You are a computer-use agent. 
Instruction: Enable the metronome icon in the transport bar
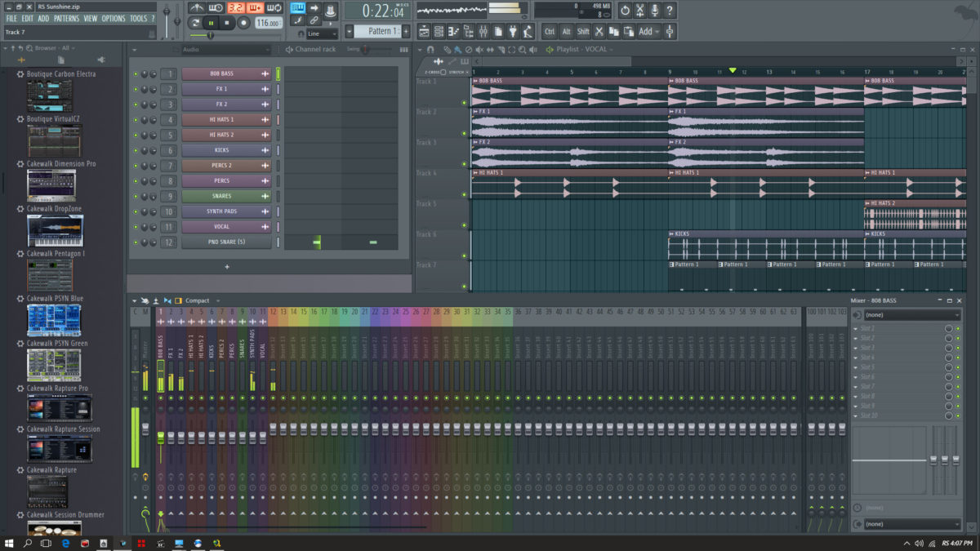[197, 8]
